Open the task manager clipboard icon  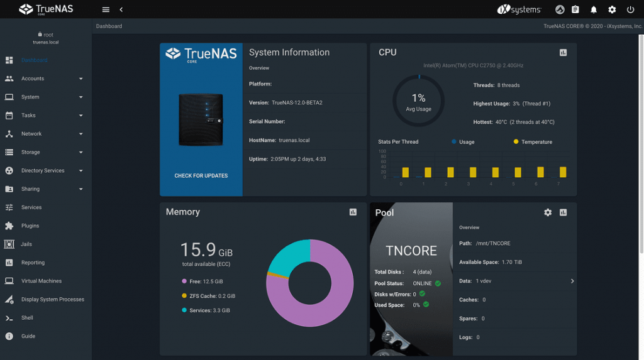click(x=575, y=9)
